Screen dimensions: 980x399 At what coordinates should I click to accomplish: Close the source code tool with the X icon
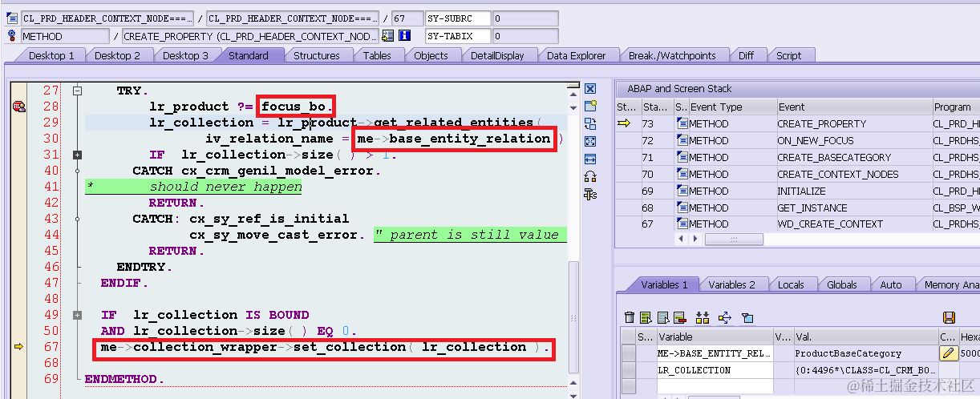(x=590, y=89)
